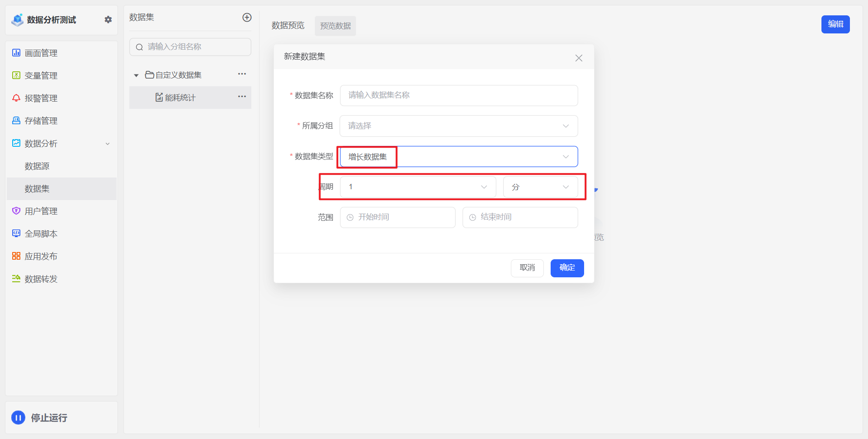
Task: Click the 存储管理 storage icon
Action: 16,121
